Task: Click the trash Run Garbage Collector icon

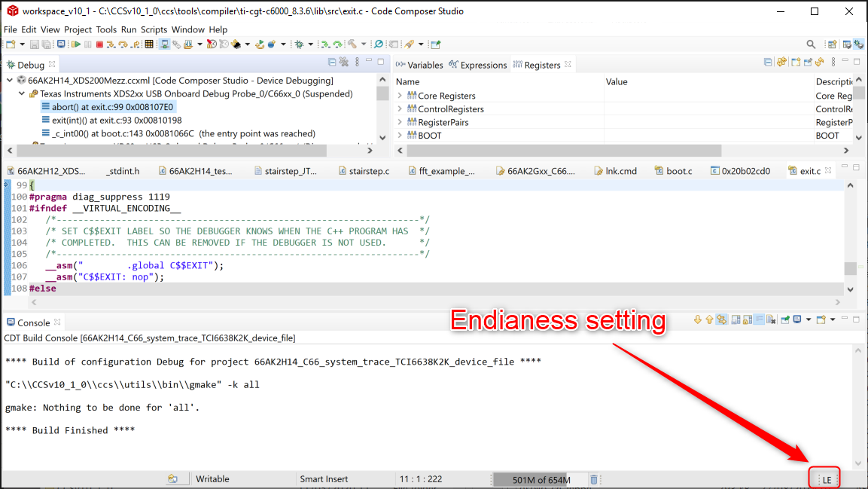Action: click(594, 480)
